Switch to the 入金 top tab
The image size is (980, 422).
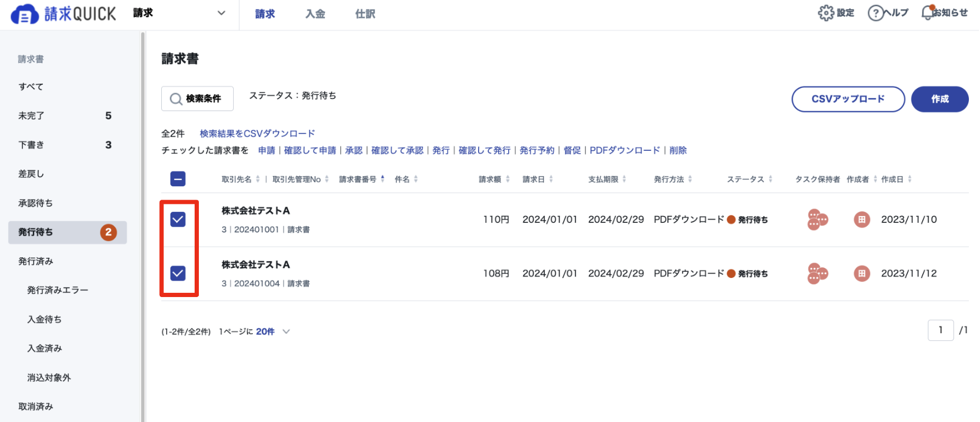315,14
